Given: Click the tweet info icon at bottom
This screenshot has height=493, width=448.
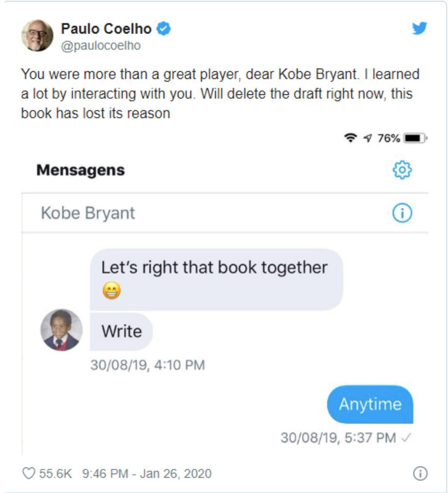Looking at the screenshot, I should coord(420,473).
